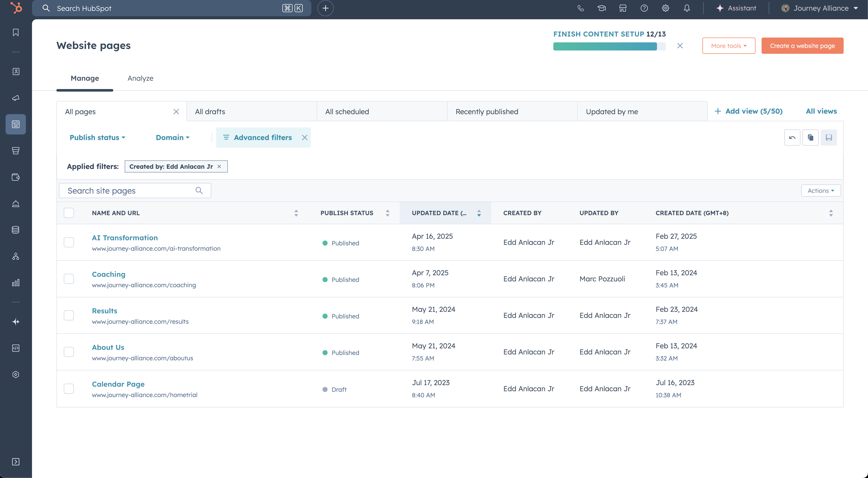The width and height of the screenshot is (868, 478).
Task: Expand the Publish status filter dropdown
Action: pos(97,137)
